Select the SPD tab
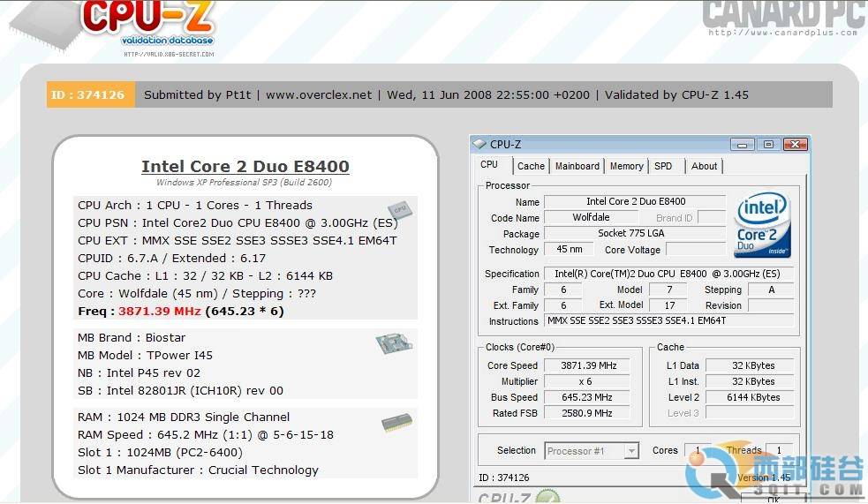Viewport: 868px width, 504px height. coord(663,166)
